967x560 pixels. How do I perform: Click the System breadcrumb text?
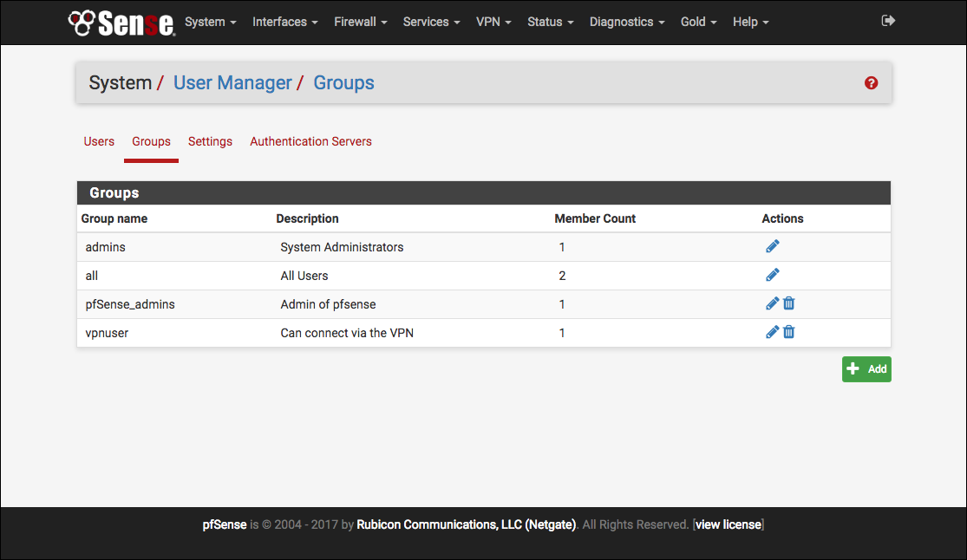pos(121,82)
